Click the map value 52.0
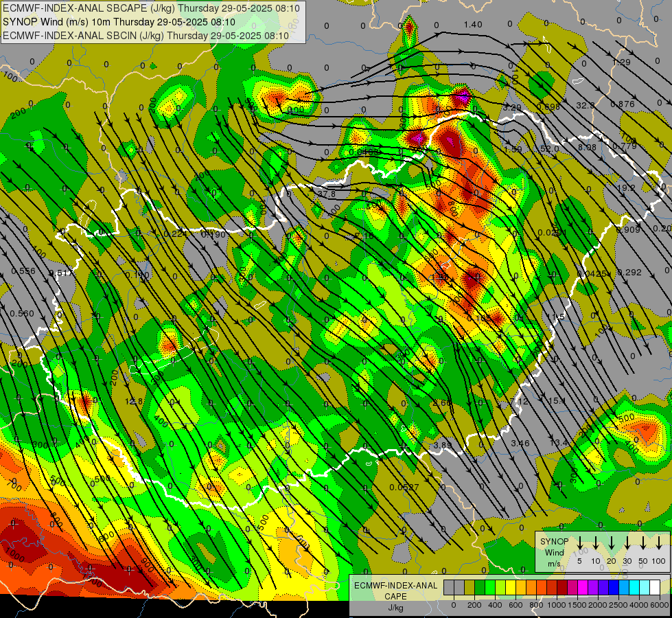 (549, 148)
